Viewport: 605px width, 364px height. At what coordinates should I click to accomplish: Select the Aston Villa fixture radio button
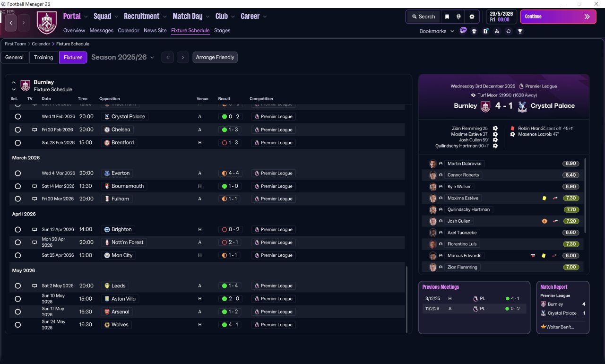[x=18, y=299]
